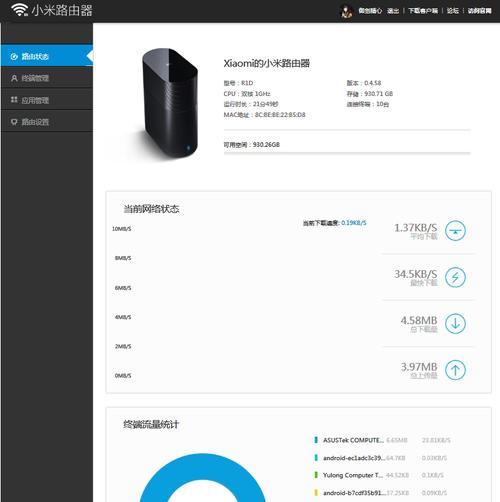This screenshot has height=502, width=500.
Task: Click the available space 930.26GB bar
Action: point(347,153)
